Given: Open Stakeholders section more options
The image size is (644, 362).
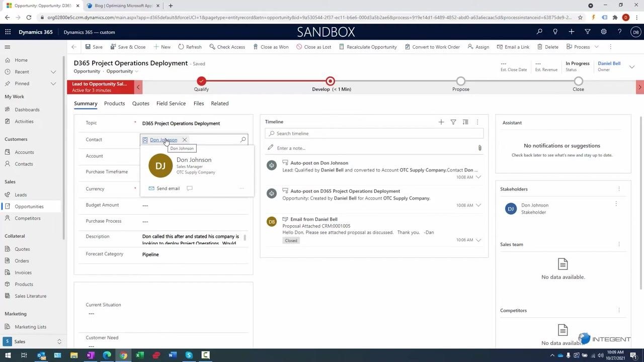Looking at the screenshot, I should (x=619, y=189).
